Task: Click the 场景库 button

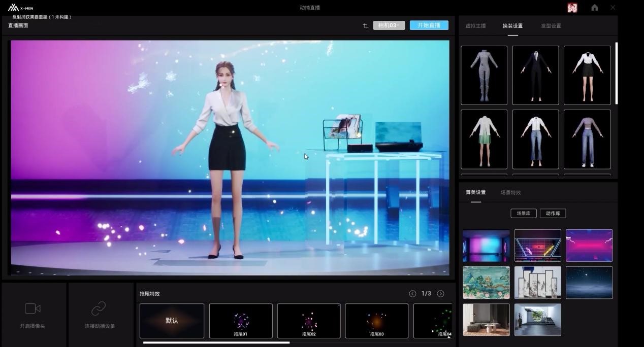Action: tap(524, 214)
